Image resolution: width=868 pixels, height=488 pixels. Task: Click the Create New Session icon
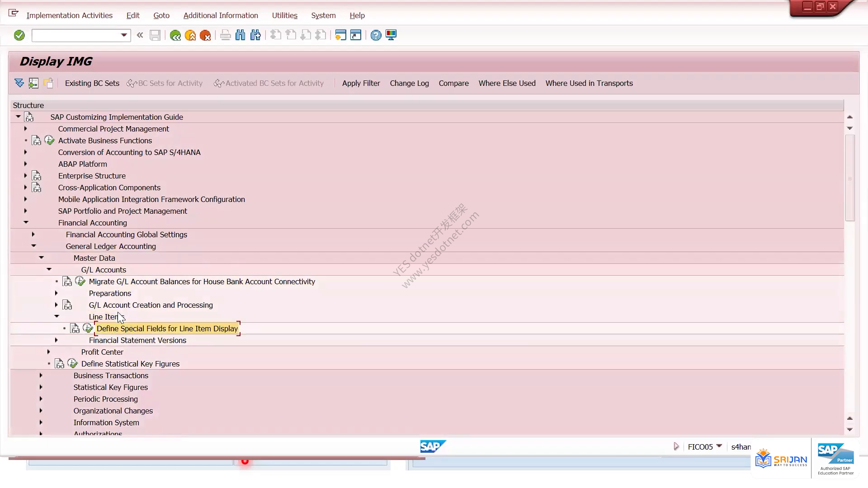coord(340,35)
